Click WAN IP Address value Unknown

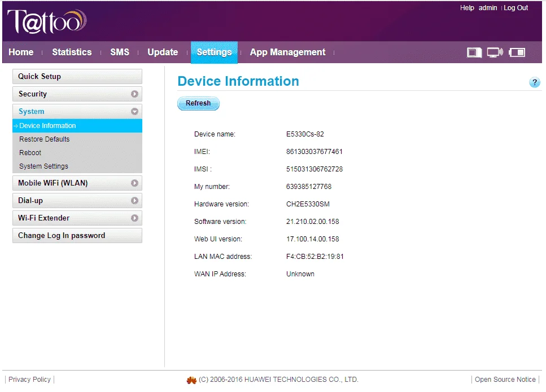pos(300,274)
